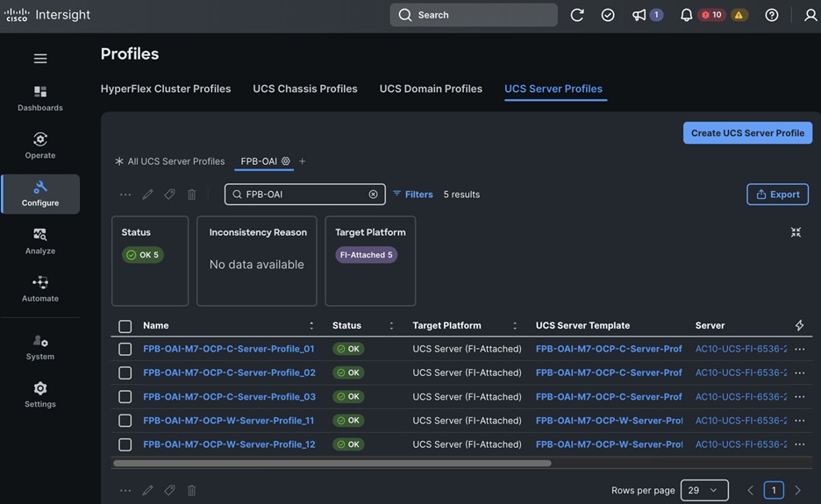The width and height of the screenshot is (821, 504).
Task: Open FPB-OAI tab settings gear
Action: coord(286,161)
